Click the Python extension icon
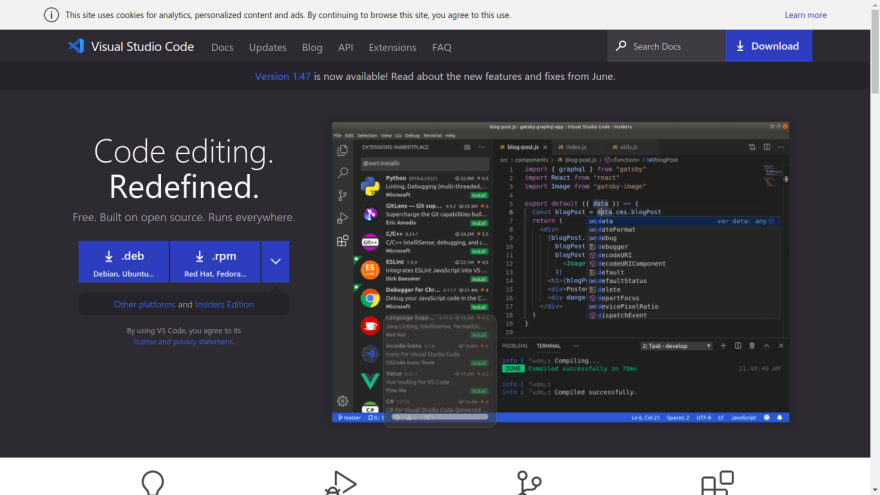The image size is (880, 495). pyautogui.click(x=370, y=186)
